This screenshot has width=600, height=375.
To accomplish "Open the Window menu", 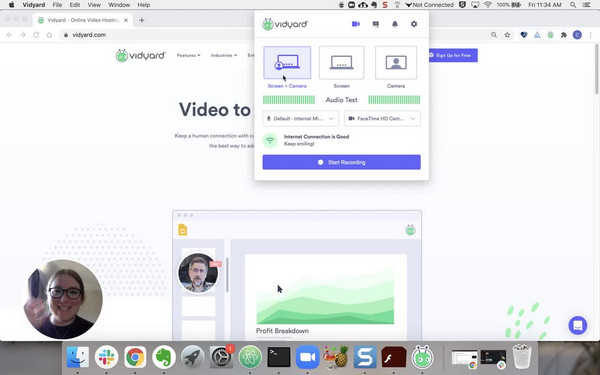I will [x=119, y=5].
